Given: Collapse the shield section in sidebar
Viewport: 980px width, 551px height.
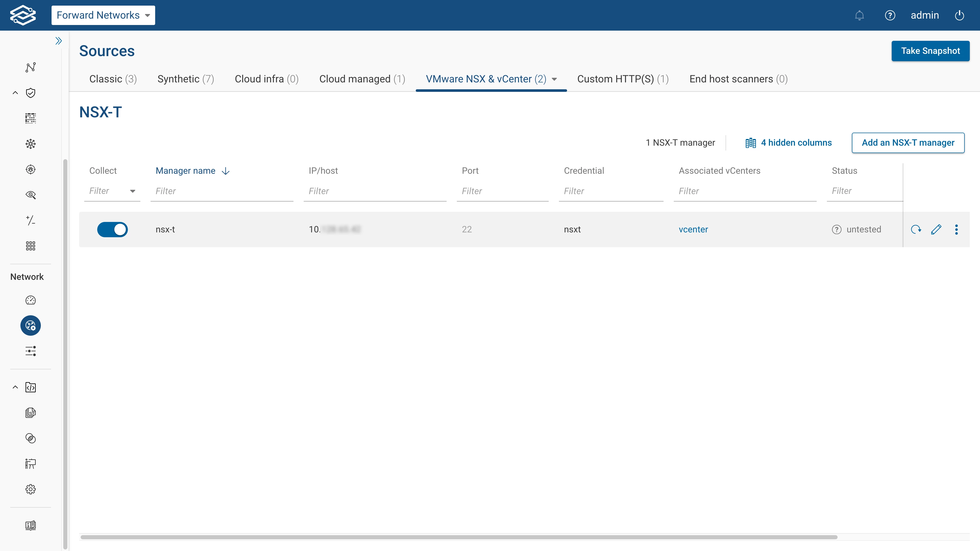Looking at the screenshot, I should point(15,93).
